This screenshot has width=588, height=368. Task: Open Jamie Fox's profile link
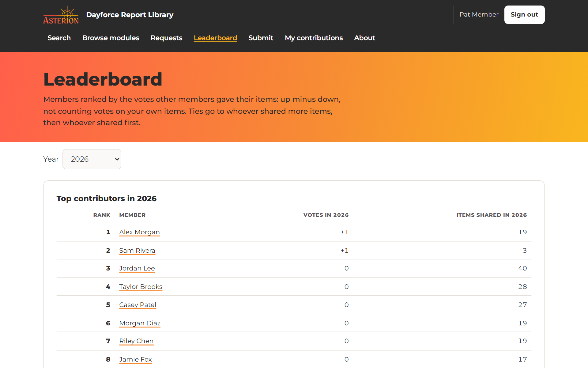(135, 359)
